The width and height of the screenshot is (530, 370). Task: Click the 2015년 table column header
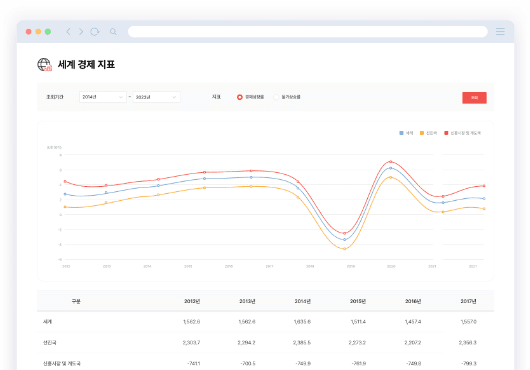coord(358,301)
